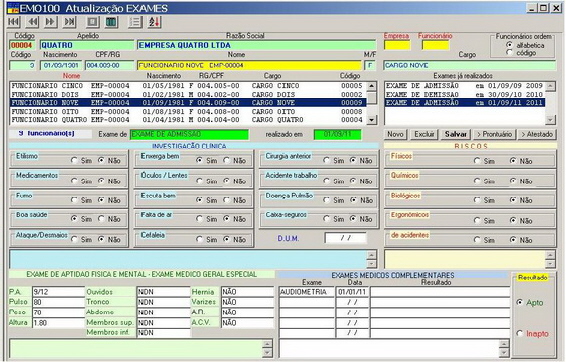Select EXAME DE DEMISSÃO em 30/09/10 entry
The width and height of the screenshot is (566, 362).
click(x=465, y=95)
